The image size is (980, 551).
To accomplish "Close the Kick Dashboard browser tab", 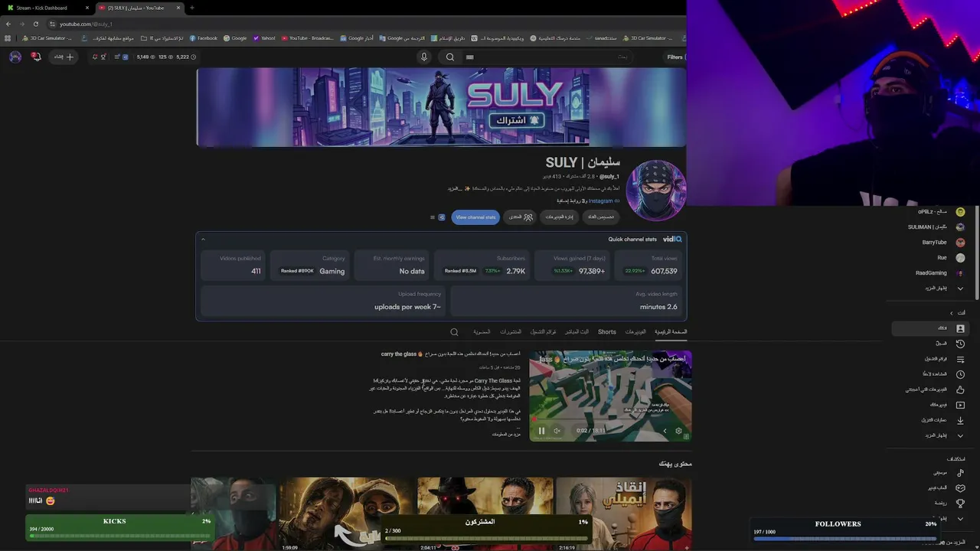I will pyautogui.click(x=87, y=8).
